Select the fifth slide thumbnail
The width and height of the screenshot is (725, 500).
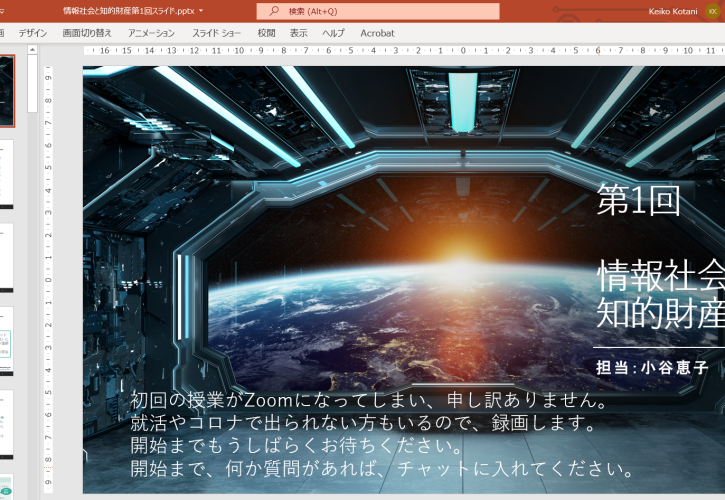[x=6, y=424]
